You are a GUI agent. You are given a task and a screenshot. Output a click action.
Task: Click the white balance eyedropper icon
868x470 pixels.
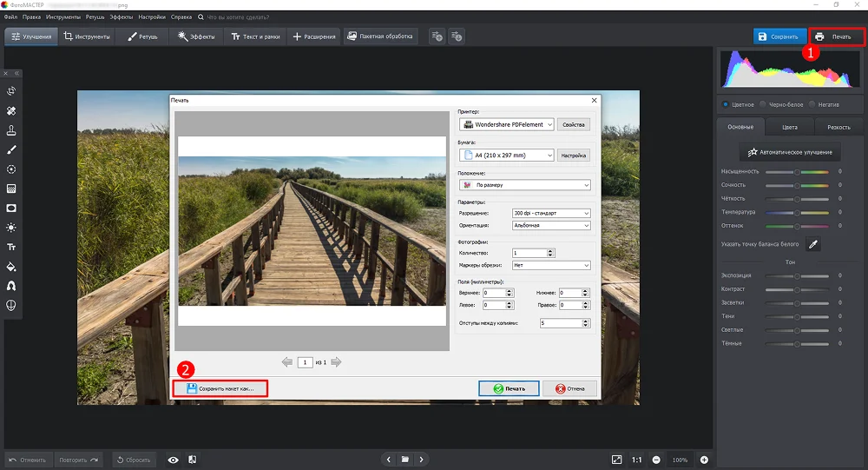813,244
